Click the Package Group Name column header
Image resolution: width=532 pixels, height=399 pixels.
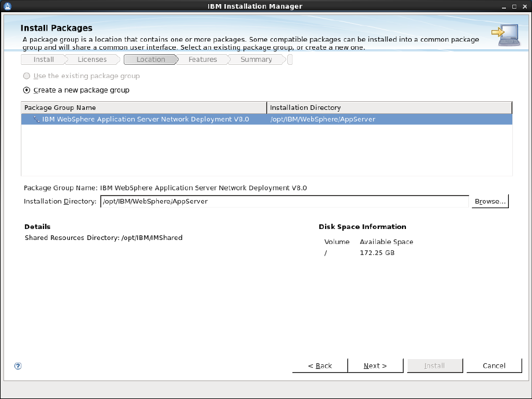tap(144, 108)
